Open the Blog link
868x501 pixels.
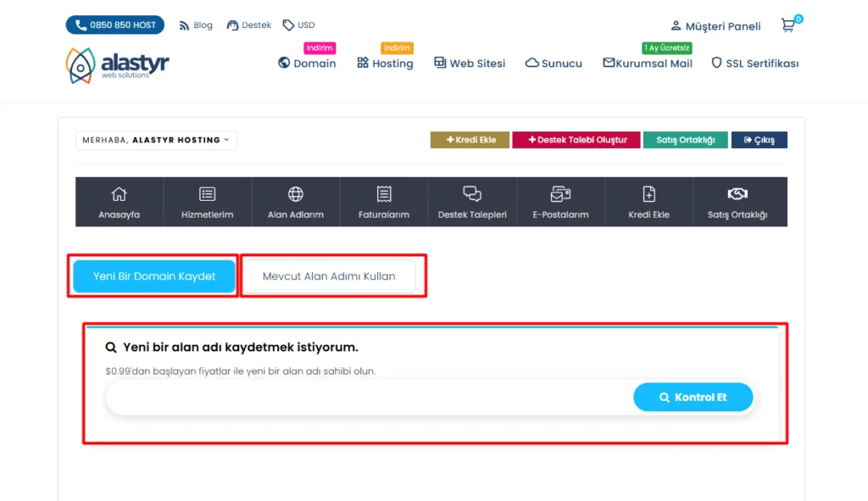pyautogui.click(x=195, y=25)
